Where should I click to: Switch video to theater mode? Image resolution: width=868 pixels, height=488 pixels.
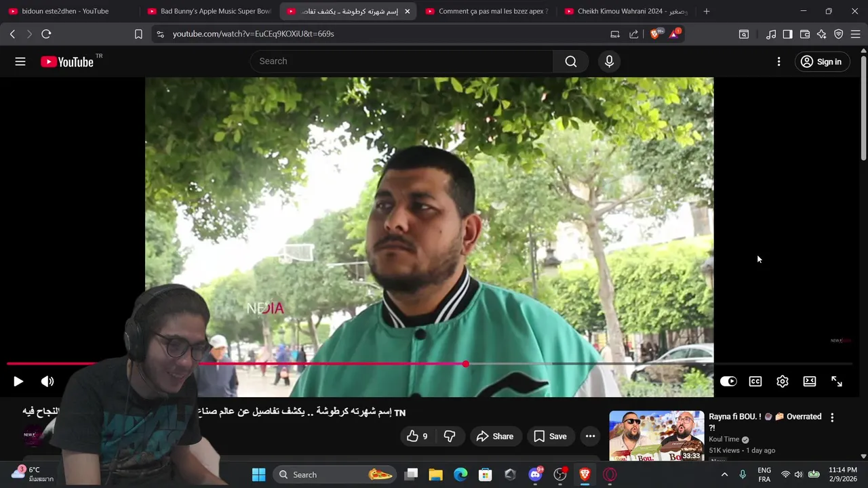coord(810,382)
